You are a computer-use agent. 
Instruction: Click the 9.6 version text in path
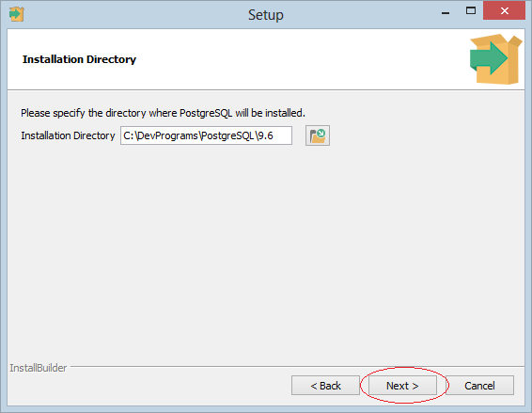[265, 135]
